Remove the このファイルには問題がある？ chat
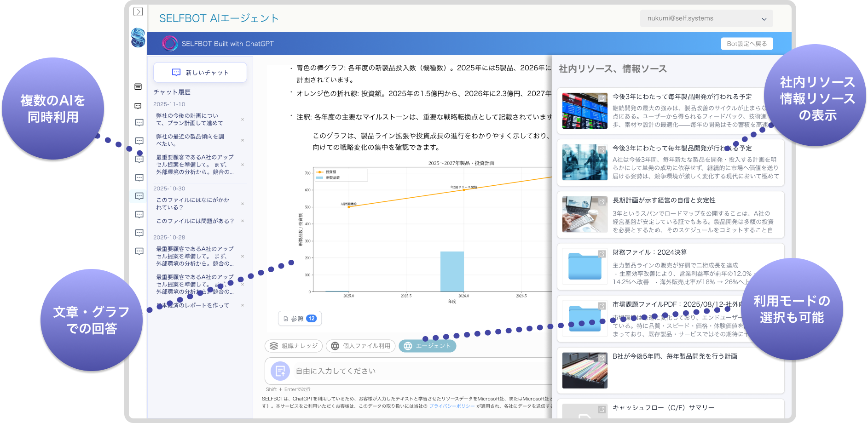The width and height of the screenshot is (868, 423). pyautogui.click(x=243, y=221)
